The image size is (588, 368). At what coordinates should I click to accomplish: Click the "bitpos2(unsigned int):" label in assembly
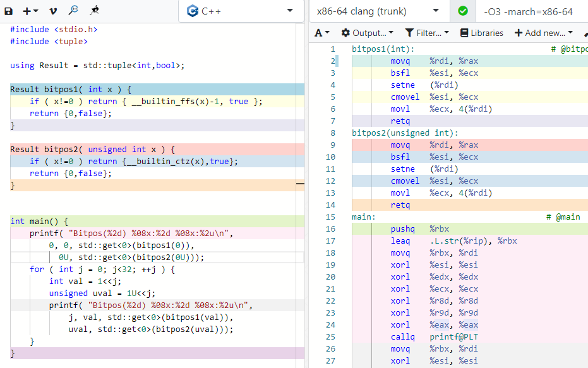pyautogui.click(x=405, y=133)
